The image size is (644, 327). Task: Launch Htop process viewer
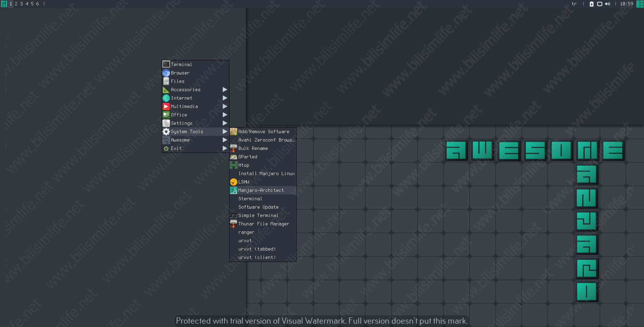pyautogui.click(x=263, y=165)
